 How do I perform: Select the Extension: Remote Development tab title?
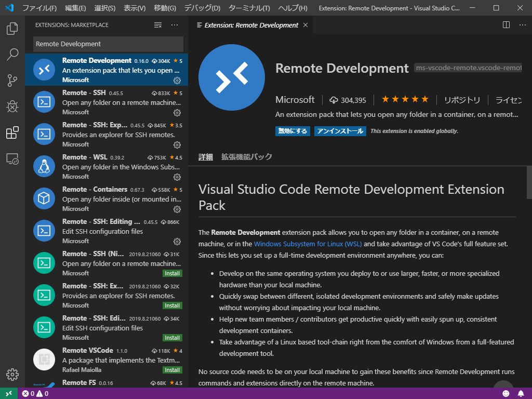(x=251, y=25)
